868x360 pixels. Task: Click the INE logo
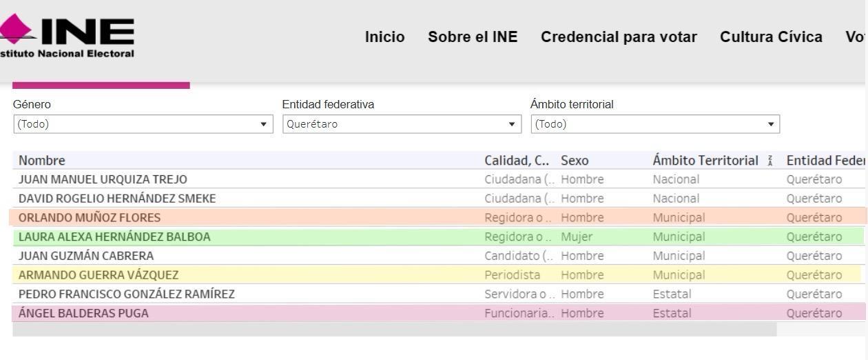[68, 37]
